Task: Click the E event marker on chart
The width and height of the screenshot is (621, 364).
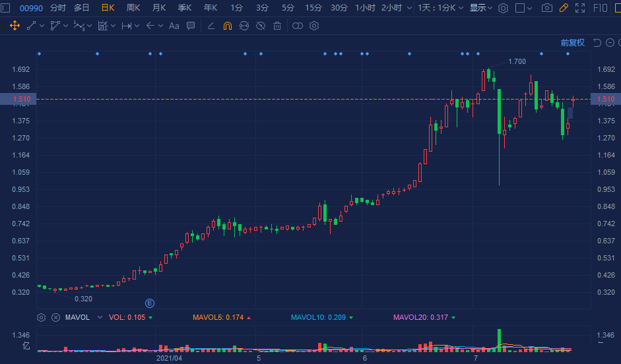Action: coord(150,303)
